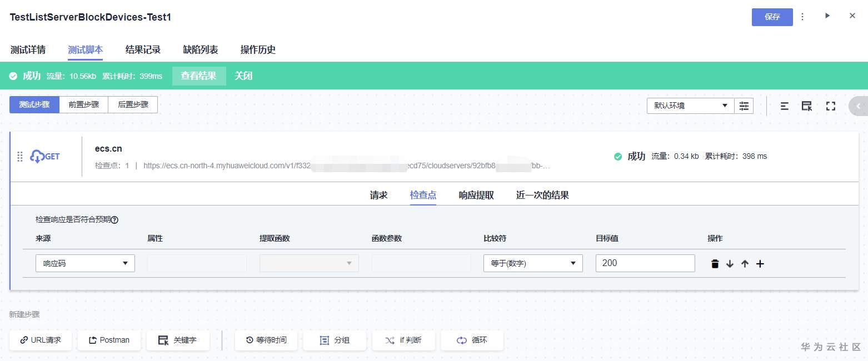The height and width of the screenshot is (361, 868).
Task: Click 查看结果 in the success banner
Action: [199, 76]
